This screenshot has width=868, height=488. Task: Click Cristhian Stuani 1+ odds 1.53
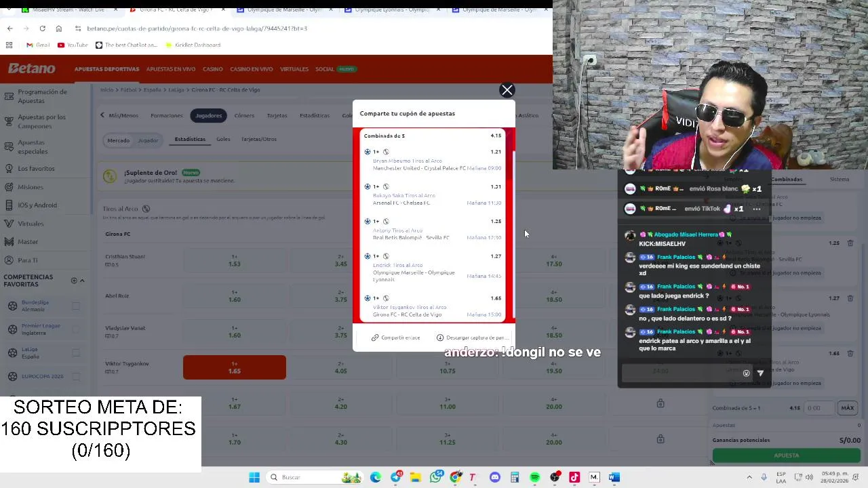(x=235, y=260)
